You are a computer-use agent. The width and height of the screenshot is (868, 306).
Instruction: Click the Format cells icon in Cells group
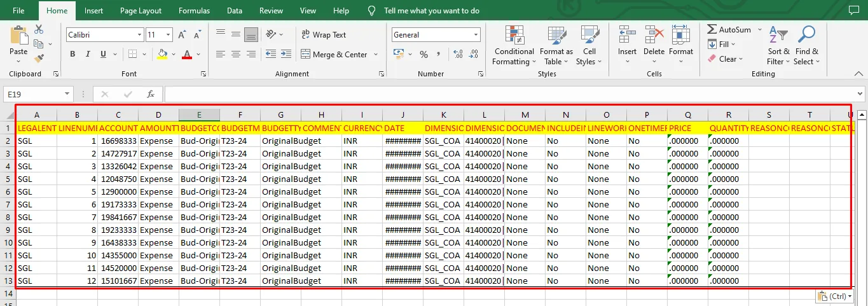click(680, 36)
